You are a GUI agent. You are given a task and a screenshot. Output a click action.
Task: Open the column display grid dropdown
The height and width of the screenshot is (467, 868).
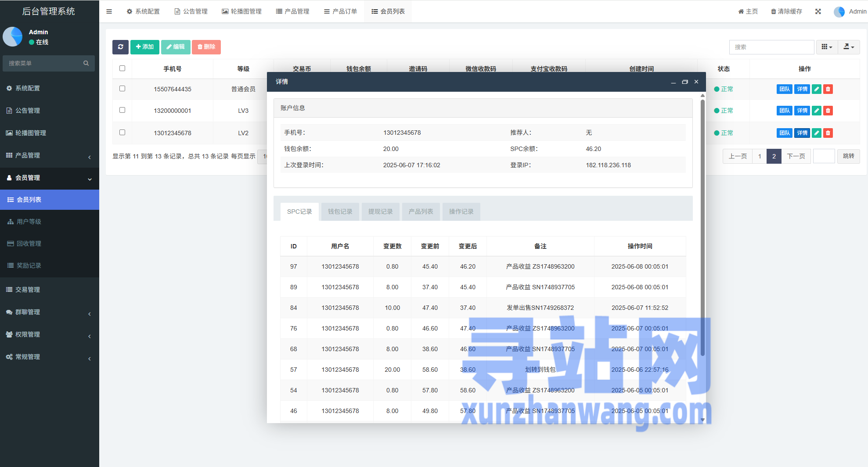(827, 47)
